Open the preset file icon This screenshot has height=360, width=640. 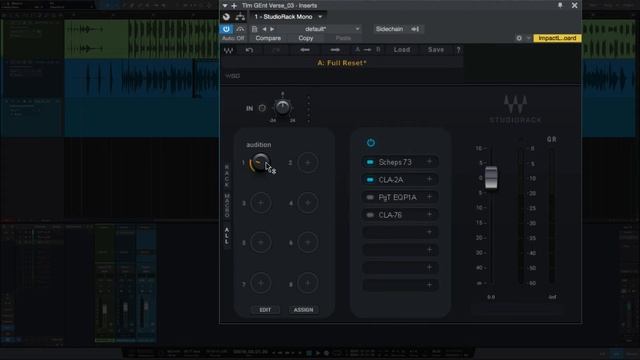point(254,29)
